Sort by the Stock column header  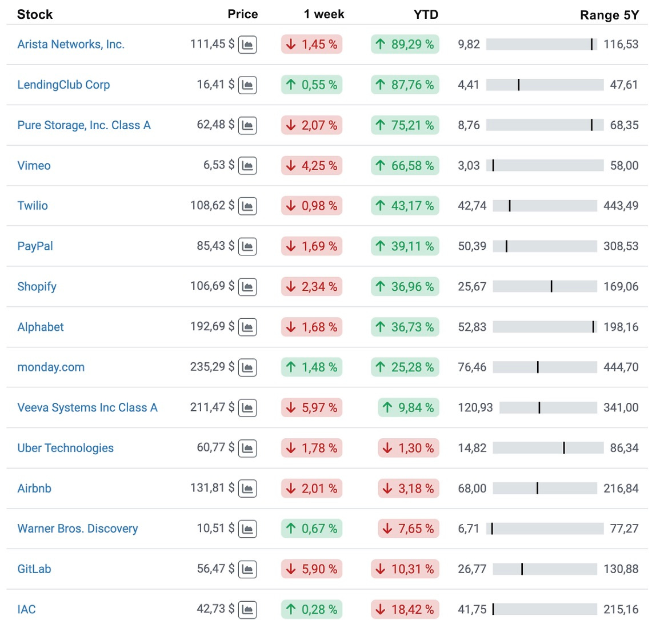point(35,14)
